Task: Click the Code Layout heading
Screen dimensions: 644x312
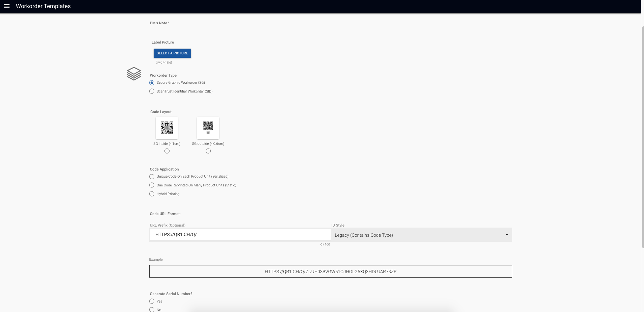Action: pos(161,112)
